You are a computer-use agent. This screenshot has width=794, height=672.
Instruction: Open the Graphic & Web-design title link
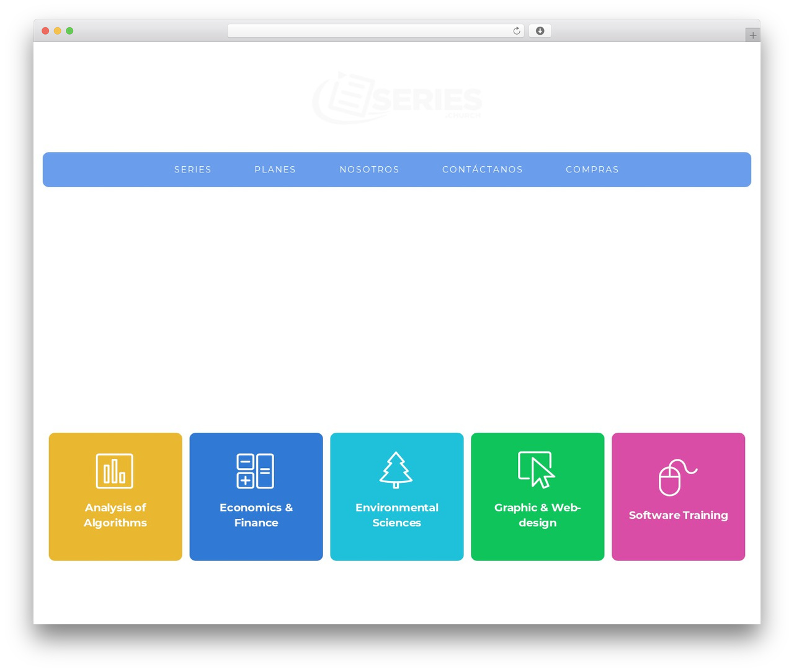[538, 515]
